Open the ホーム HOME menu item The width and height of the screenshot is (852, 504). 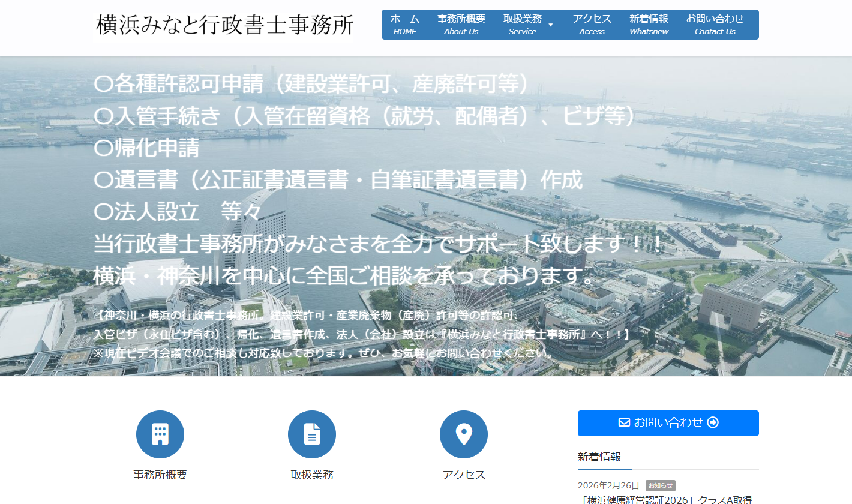[404, 25]
